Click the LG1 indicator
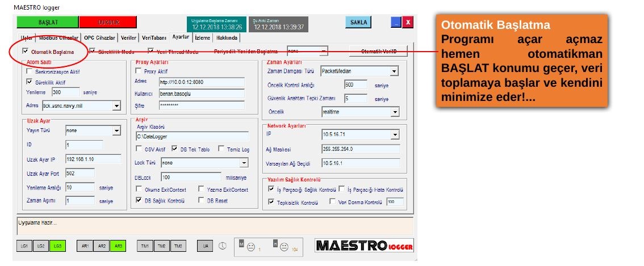This screenshot has height=266, width=644. [x=24, y=246]
